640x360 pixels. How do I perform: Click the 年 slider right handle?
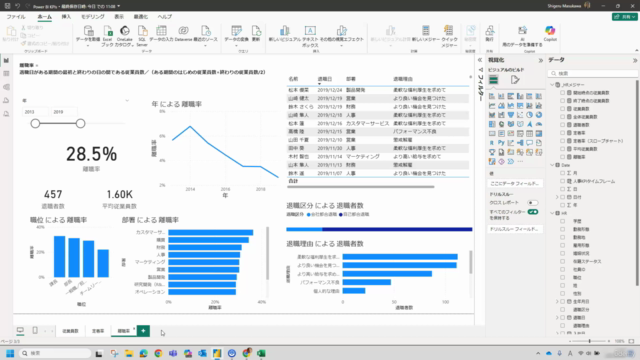tap(80, 123)
